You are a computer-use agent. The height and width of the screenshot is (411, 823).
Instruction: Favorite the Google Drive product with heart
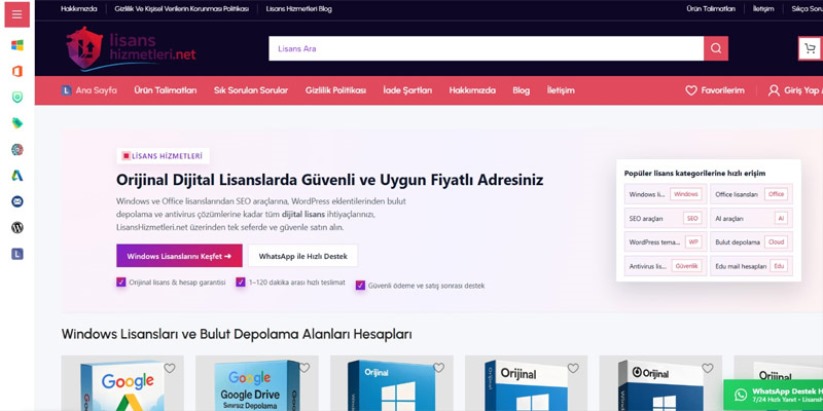pos(304,368)
